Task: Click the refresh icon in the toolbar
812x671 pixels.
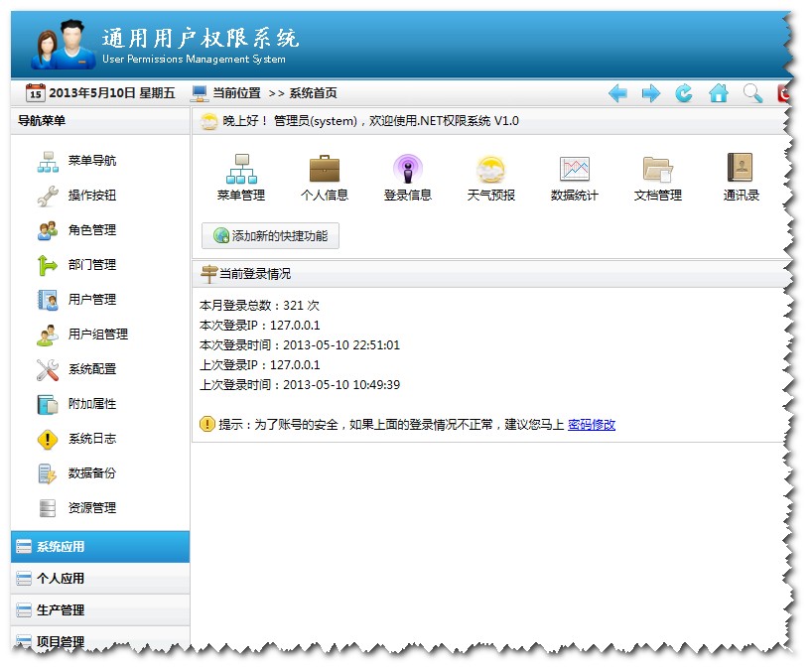Action: 683,92
